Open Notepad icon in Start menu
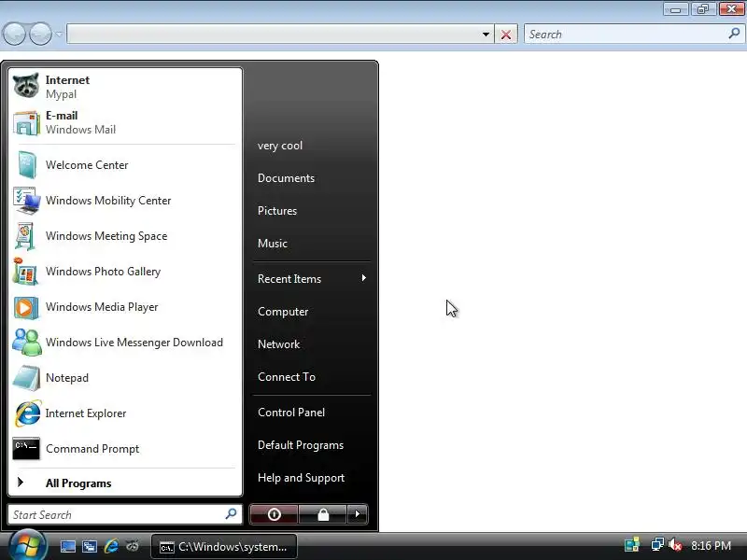The image size is (747, 560). coord(26,378)
